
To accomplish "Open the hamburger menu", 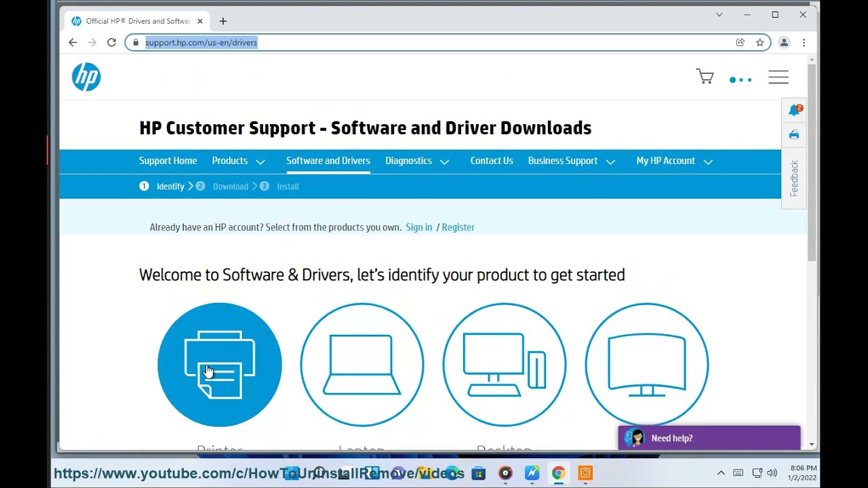I will pyautogui.click(x=778, y=77).
